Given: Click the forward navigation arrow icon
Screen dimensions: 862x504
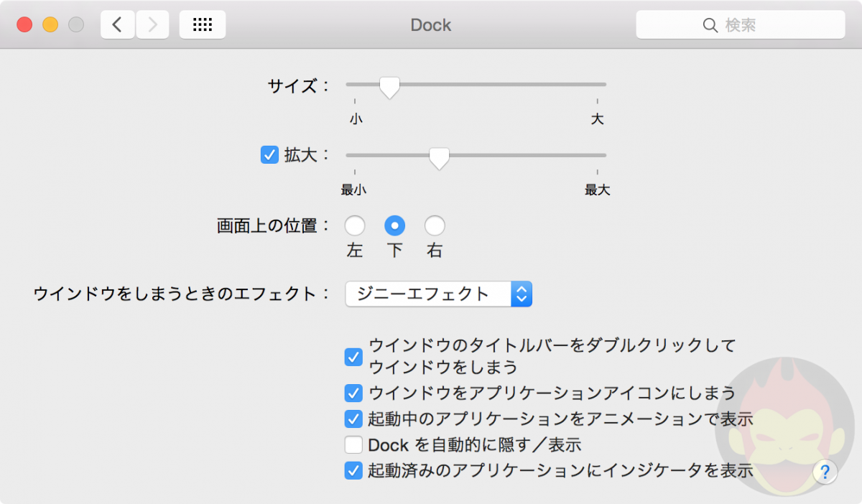Looking at the screenshot, I should 152,24.
